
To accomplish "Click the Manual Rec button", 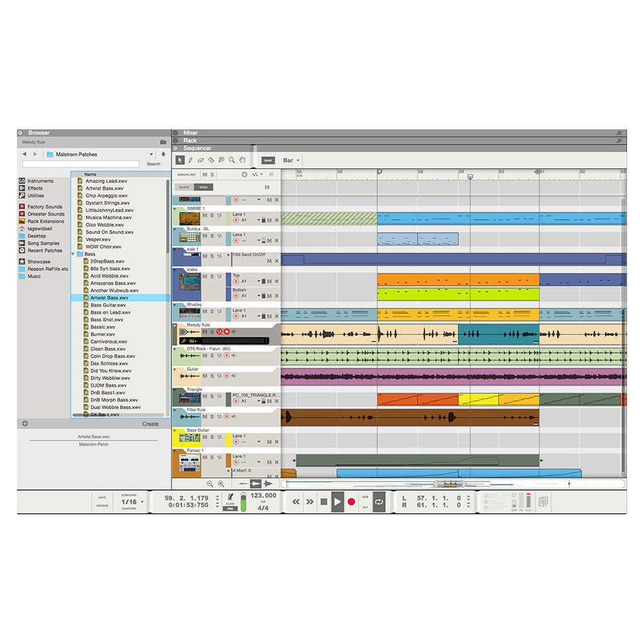I will click(186, 174).
